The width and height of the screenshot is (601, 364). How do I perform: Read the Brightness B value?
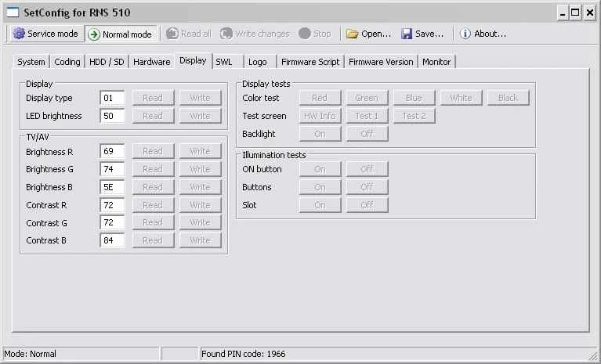pos(153,187)
